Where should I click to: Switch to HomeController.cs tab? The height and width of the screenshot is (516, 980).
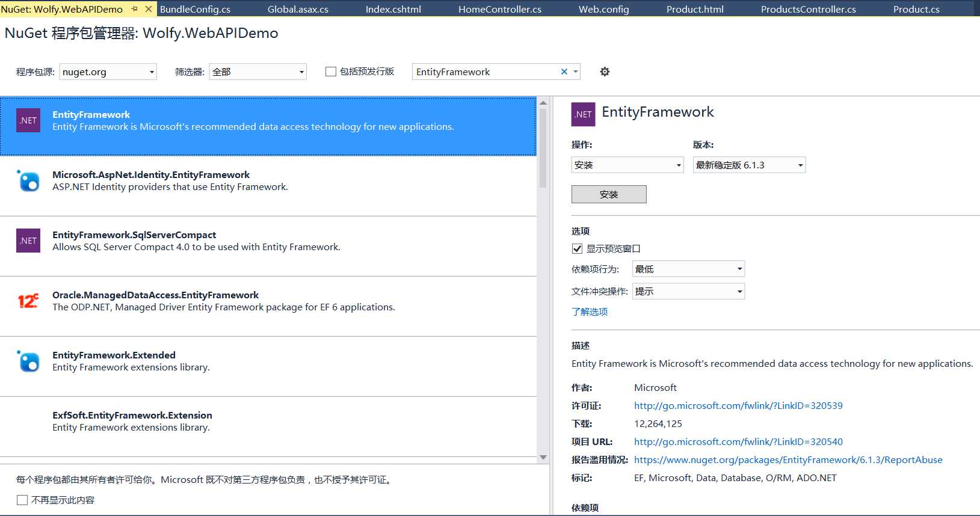click(x=500, y=9)
